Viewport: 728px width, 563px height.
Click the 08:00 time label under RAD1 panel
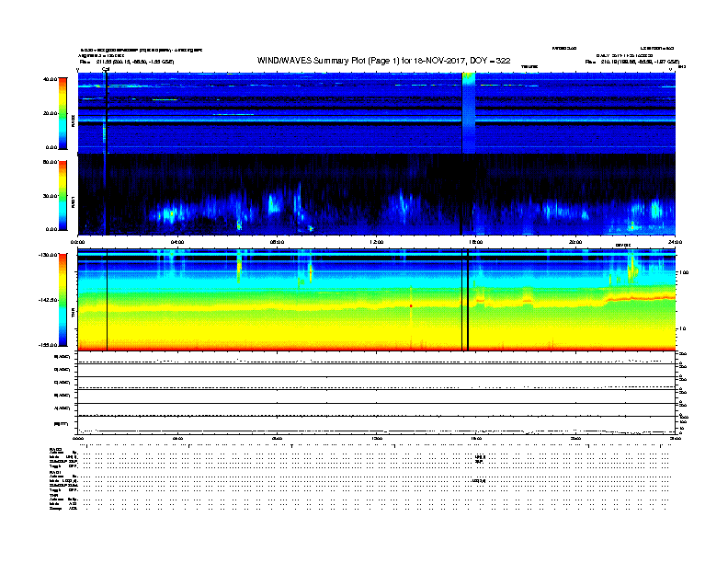coord(277,242)
